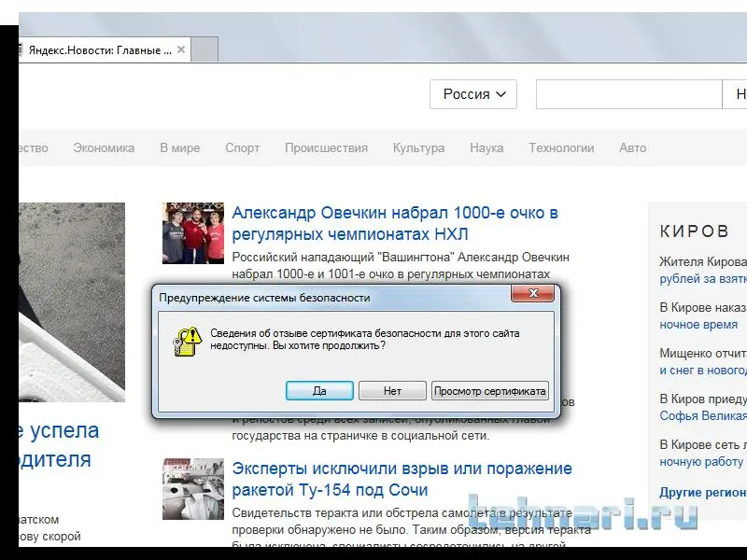The image size is (747, 560).
Task: Click the Ту-154 article thumbnail photo
Action: point(193,489)
